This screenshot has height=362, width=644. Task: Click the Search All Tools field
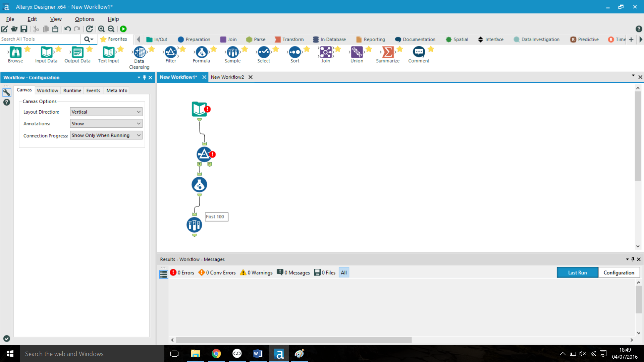pyautogui.click(x=40, y=39)
